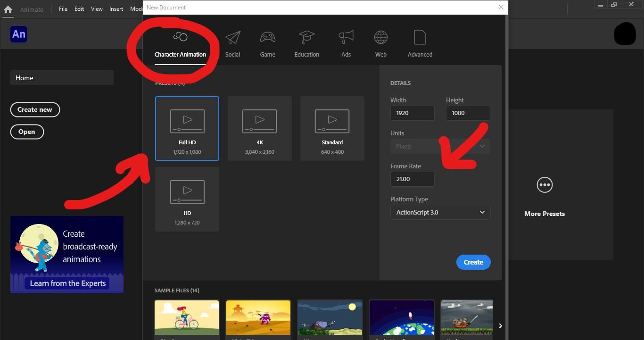The image size is (644, 340).
Task: Click the Animate An logo
Action: click(x=18, y=34)
